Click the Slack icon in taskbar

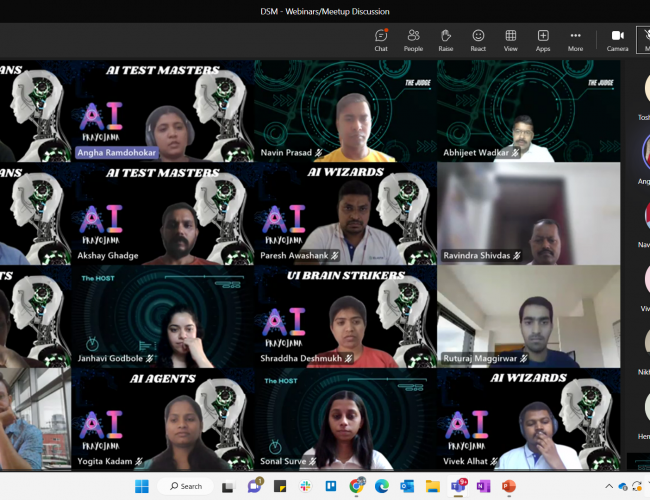305,486
